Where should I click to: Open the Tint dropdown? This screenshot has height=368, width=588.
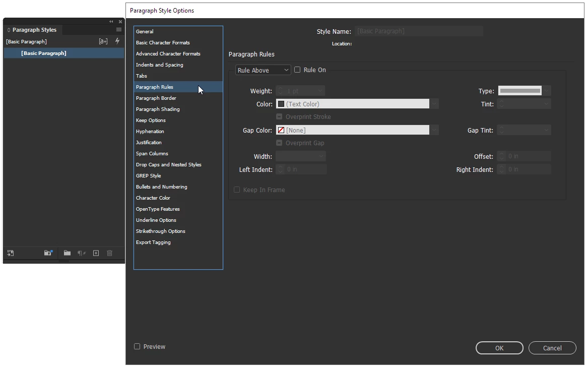546,104
